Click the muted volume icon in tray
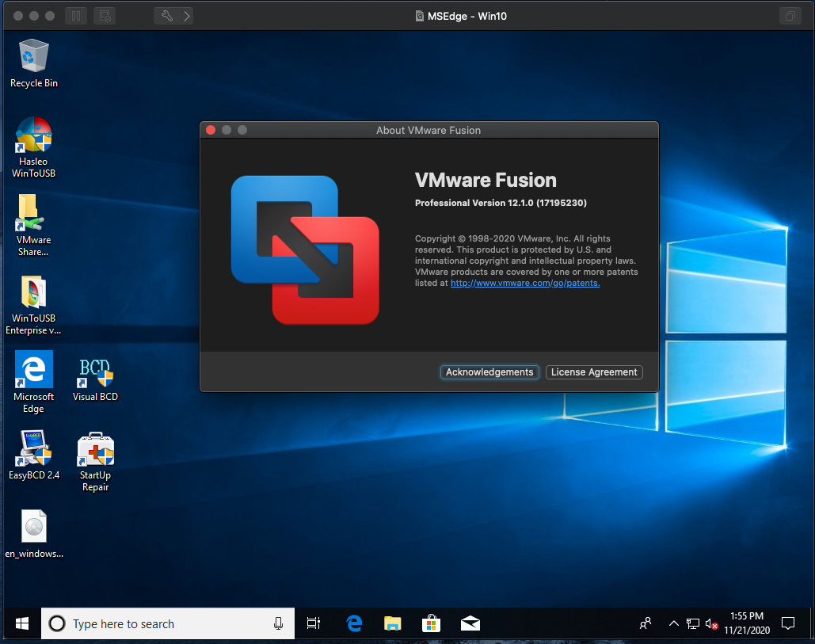Viewport: 815px width, 644px height. [711, 623]
